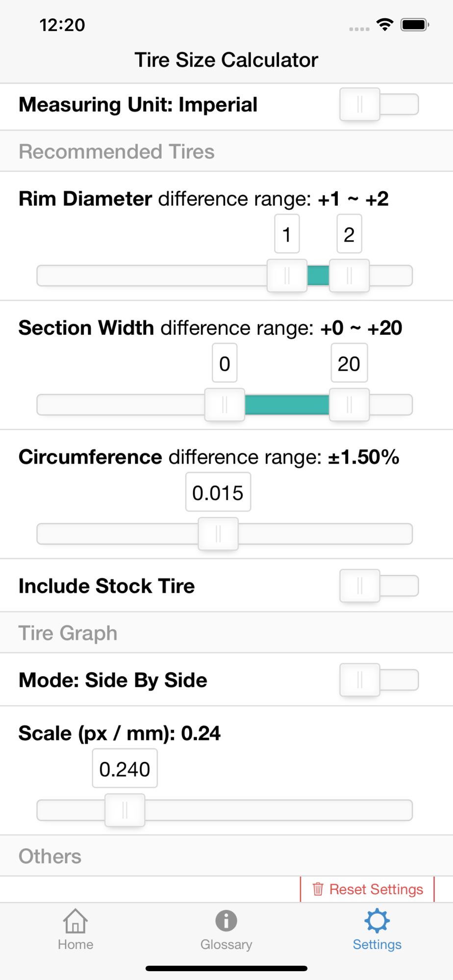Click the Section Width lower slider handle
453x980 pixels.
coord(225,405)
